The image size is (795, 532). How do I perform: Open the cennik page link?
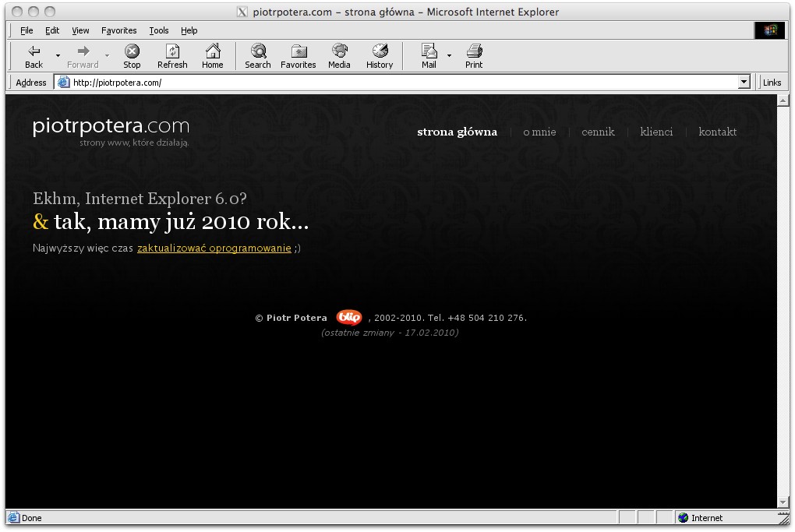[x=598, y=132]
